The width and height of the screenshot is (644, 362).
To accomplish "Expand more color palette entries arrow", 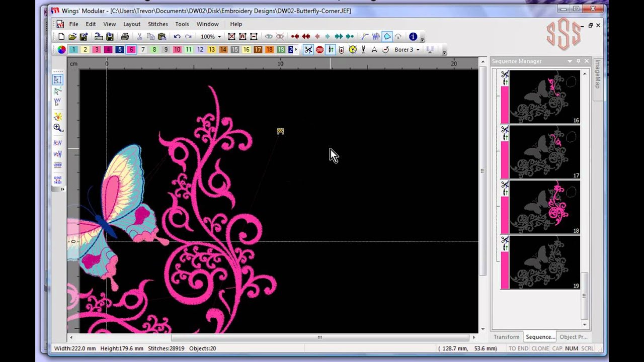I will pyautogui.click(x=296, y=50).
